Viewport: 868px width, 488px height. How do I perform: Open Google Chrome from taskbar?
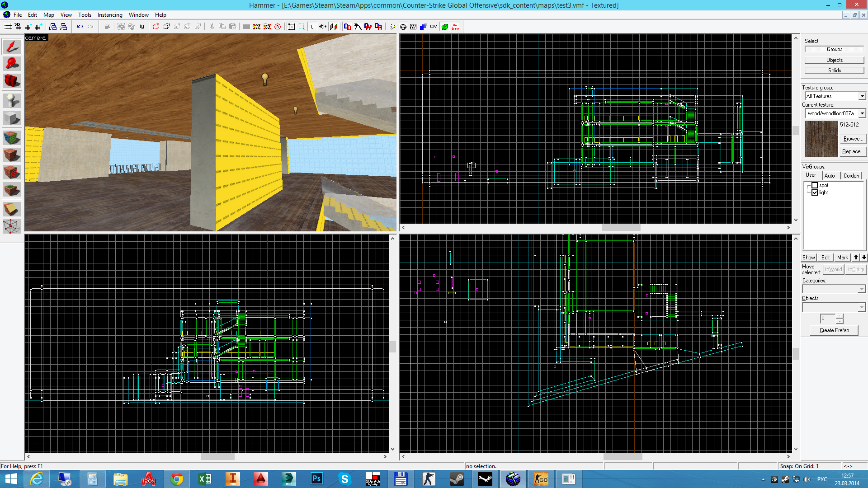tap(177, 479)
